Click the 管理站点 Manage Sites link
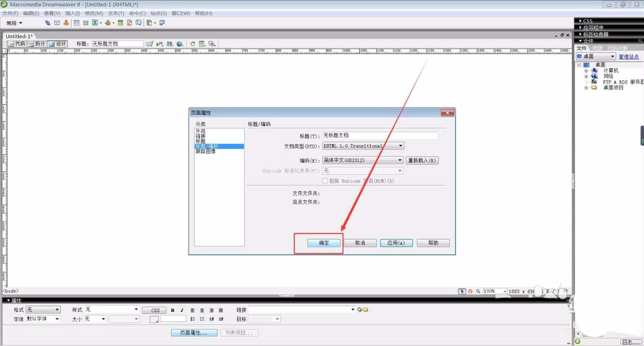Screen dimensions: 644x346 tap(629, 57)
